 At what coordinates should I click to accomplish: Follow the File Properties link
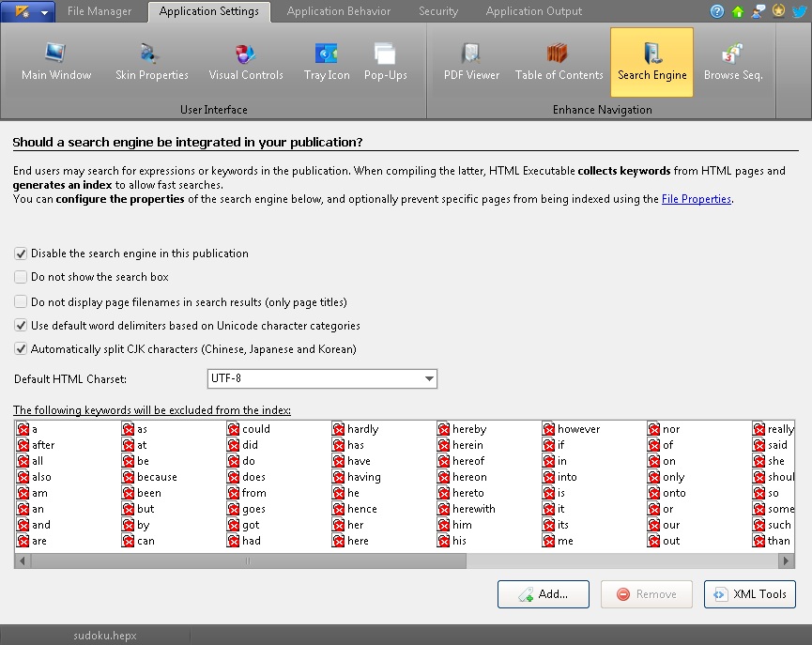pyautogui.click(x=696, y=199)
